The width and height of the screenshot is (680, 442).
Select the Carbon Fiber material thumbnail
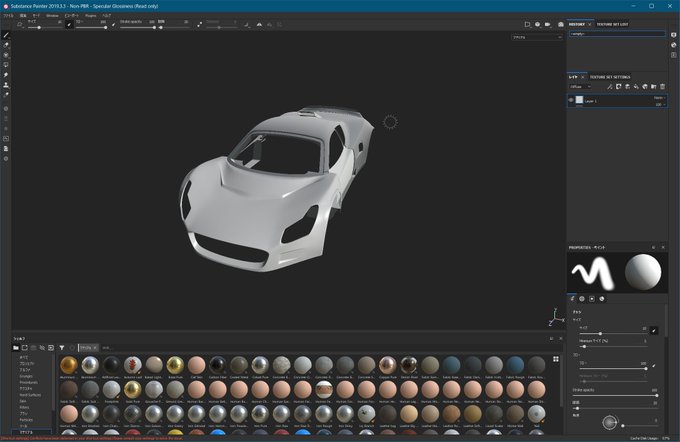coord(218,365)
